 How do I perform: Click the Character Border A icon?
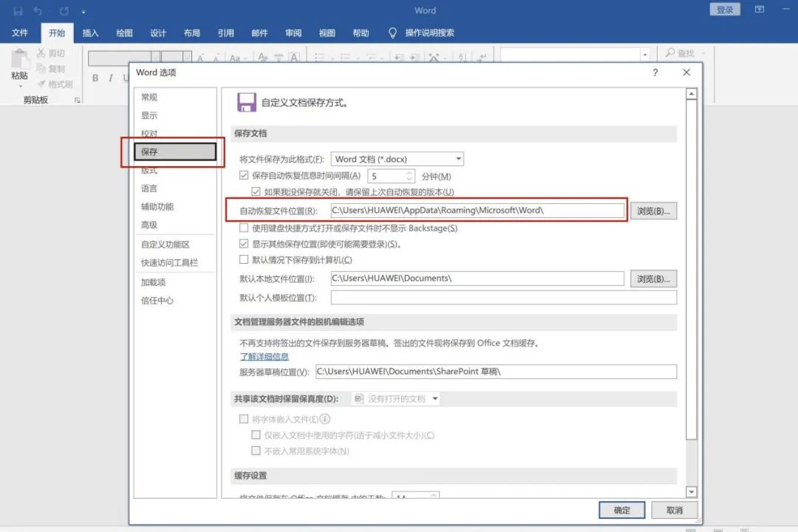[x=294, y=58]
